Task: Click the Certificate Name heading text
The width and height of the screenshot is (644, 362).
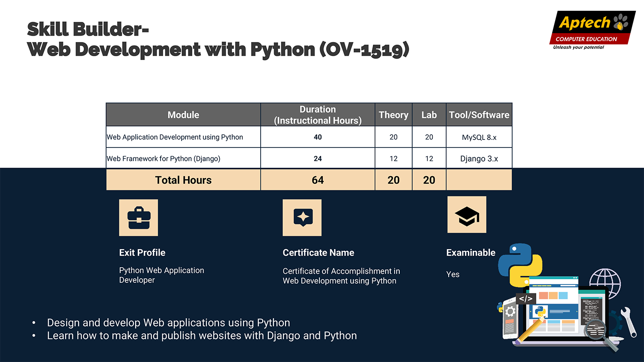Action: click(318, 253)
